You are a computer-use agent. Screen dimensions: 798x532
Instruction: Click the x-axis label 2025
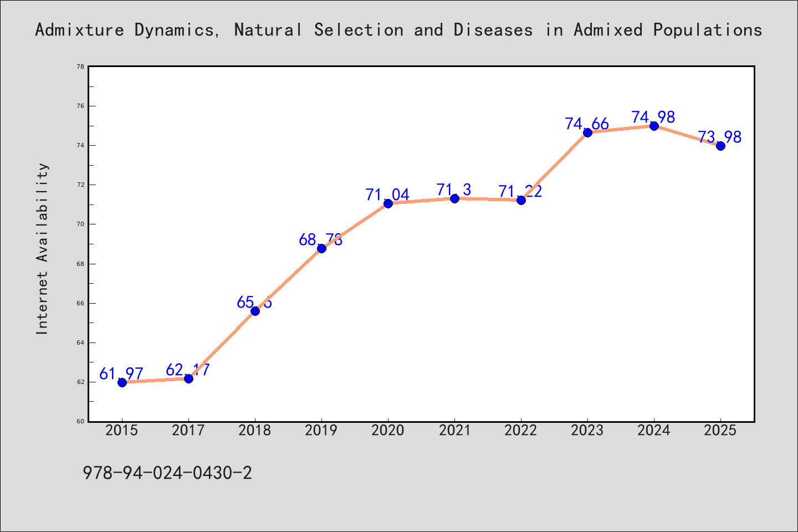tap(720, 431)
